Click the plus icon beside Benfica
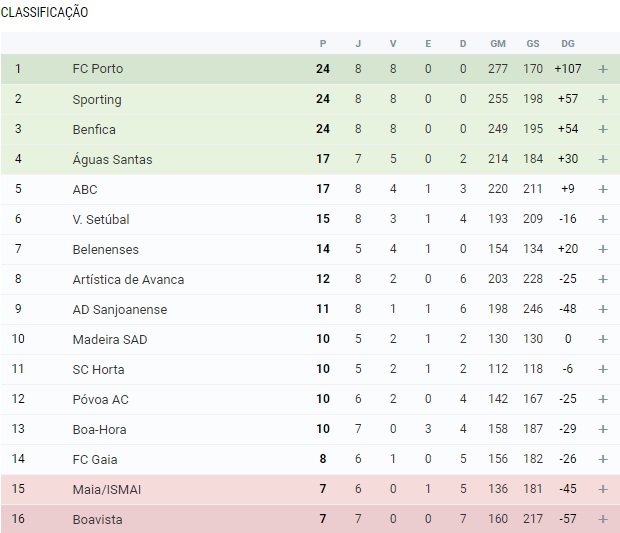This screenshot has height=533, width=620. point(603,130)
